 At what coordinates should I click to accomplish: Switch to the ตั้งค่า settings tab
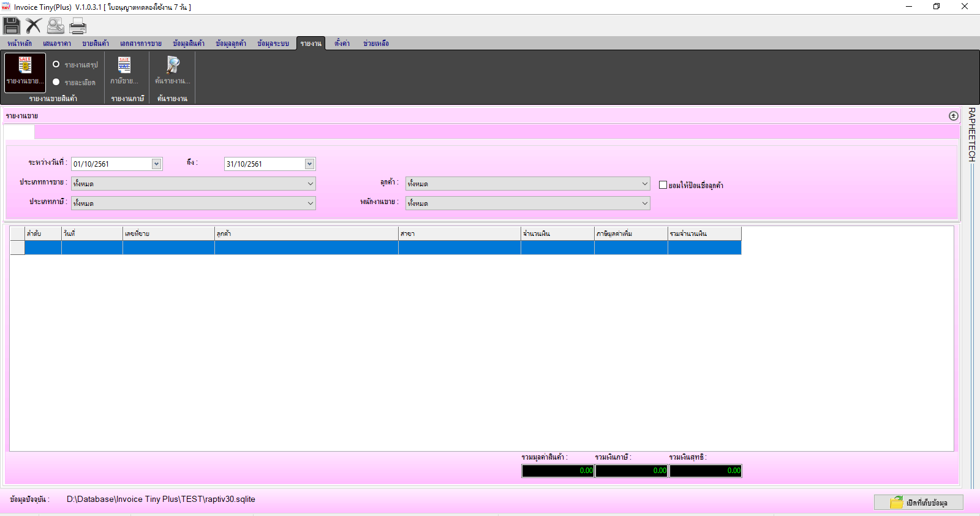pyautogui.click(x=342, y=44)
